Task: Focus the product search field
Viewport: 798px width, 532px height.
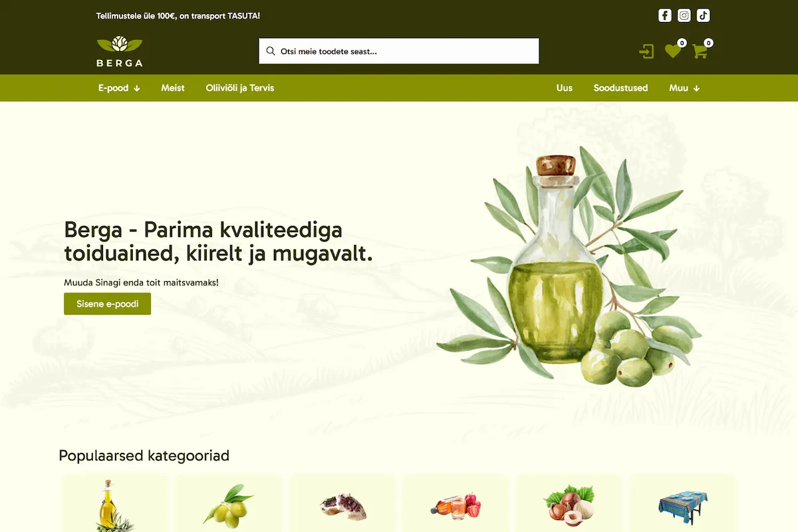Action: point(399,51)
